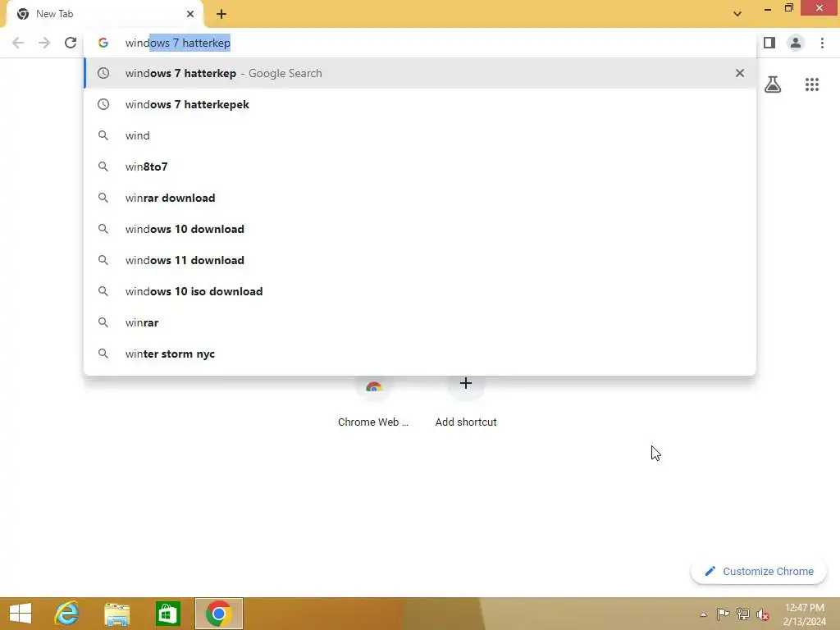Open the Windows Store taskbar icon
Image resolution: width=840 pixels, height=630 pixels.
167,614
